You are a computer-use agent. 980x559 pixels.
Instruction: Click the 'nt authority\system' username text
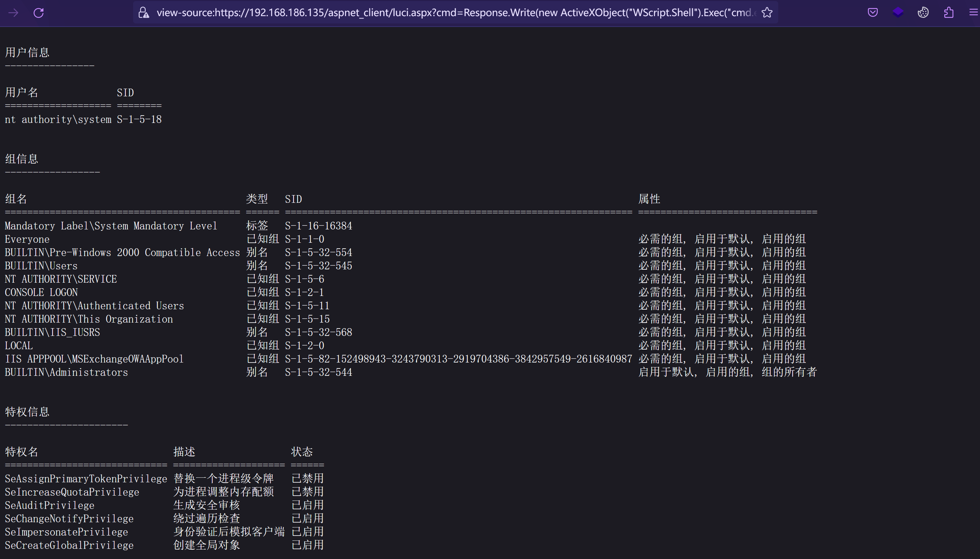58,120
